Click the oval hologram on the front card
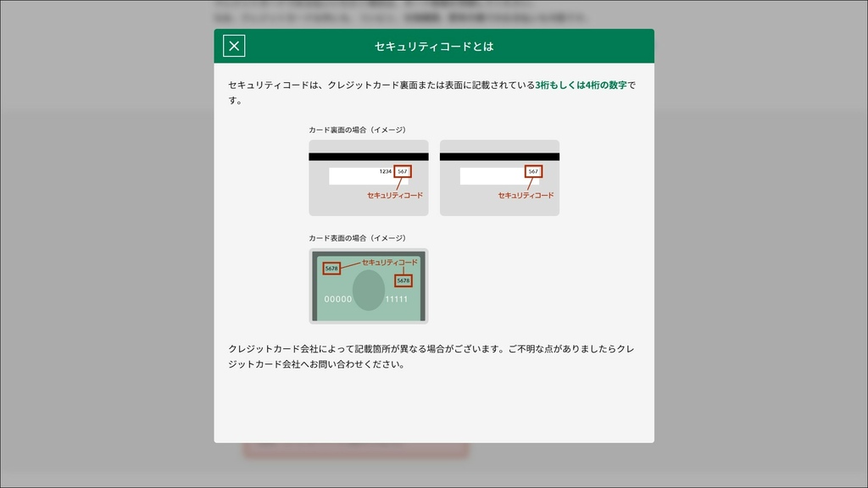The width and height of the screenshot is (868, 488). tap(368, 292)
